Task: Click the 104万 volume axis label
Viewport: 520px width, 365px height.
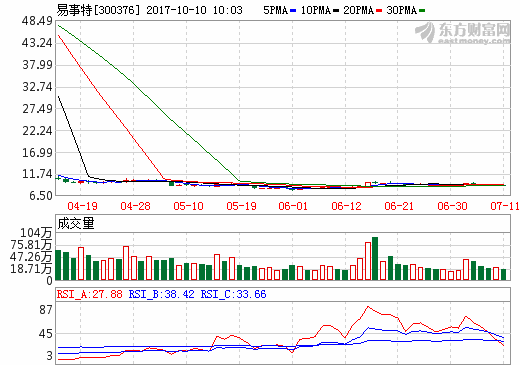Action: click(36, 233)
